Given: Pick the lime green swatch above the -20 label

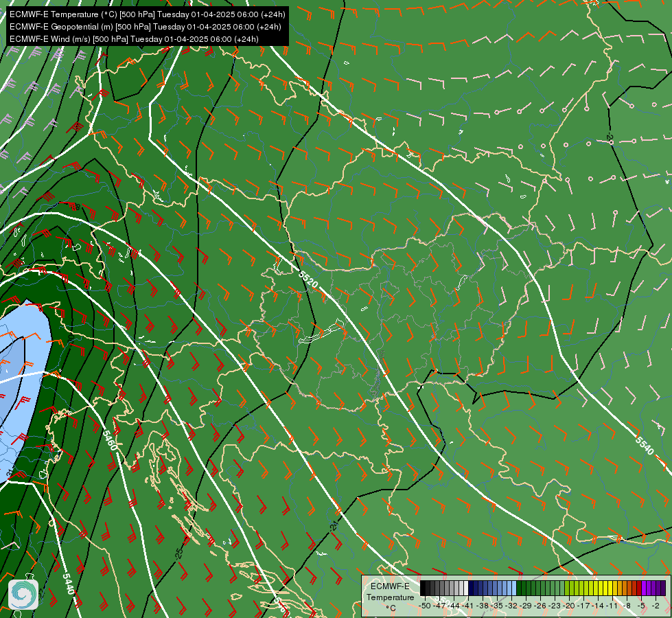Looking at the screenshot, I should (572, 588).
